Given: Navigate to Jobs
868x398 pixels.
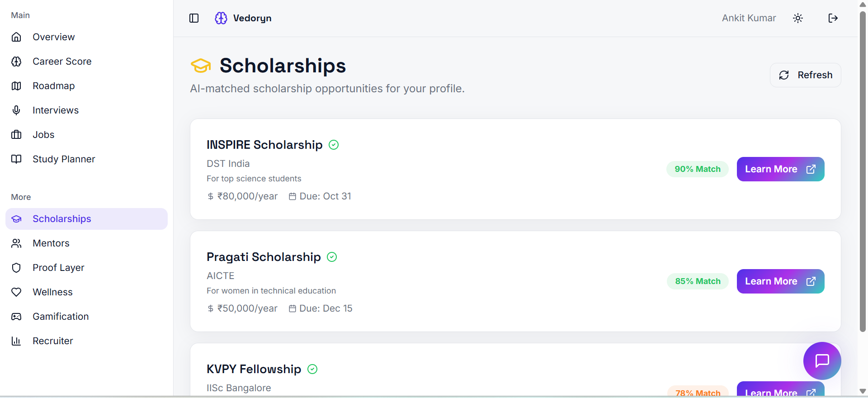Looking at the screenshot, I should point(43,135).
